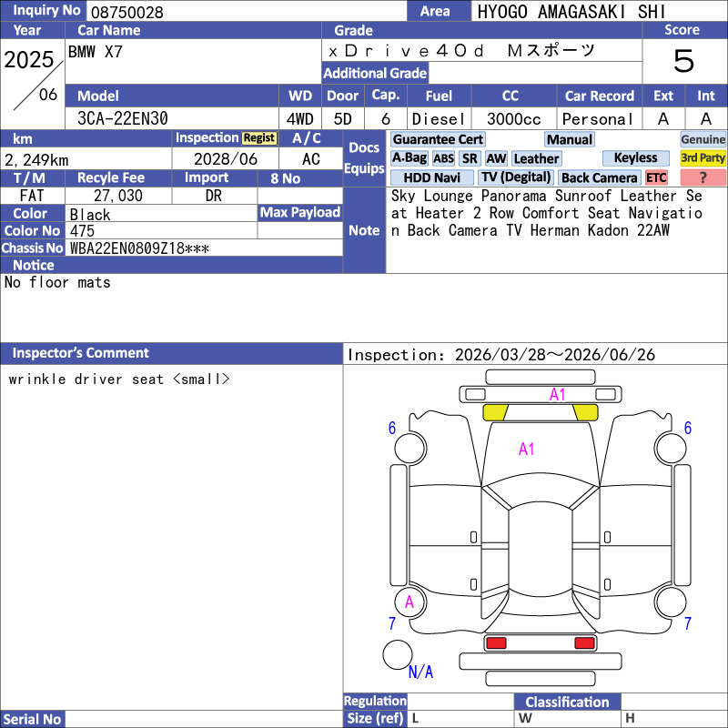Toggle the 3rd Party yellow tag

[703, 158]
